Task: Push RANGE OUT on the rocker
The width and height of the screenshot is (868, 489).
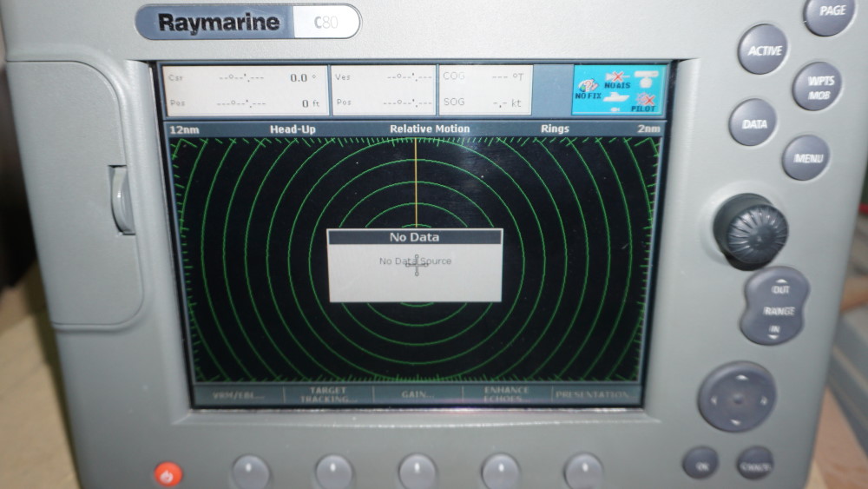Action: 780,289
